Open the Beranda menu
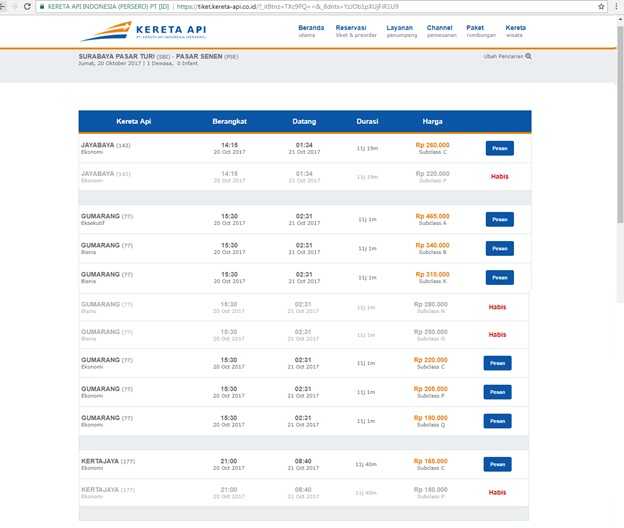The width and height of the screenshot is (624, 528). [311, 31]
